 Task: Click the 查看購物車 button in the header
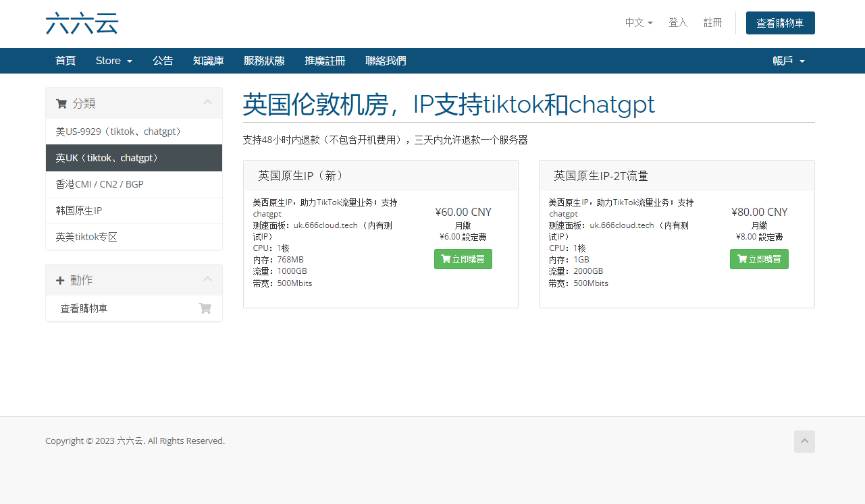[x=780, y=23]
